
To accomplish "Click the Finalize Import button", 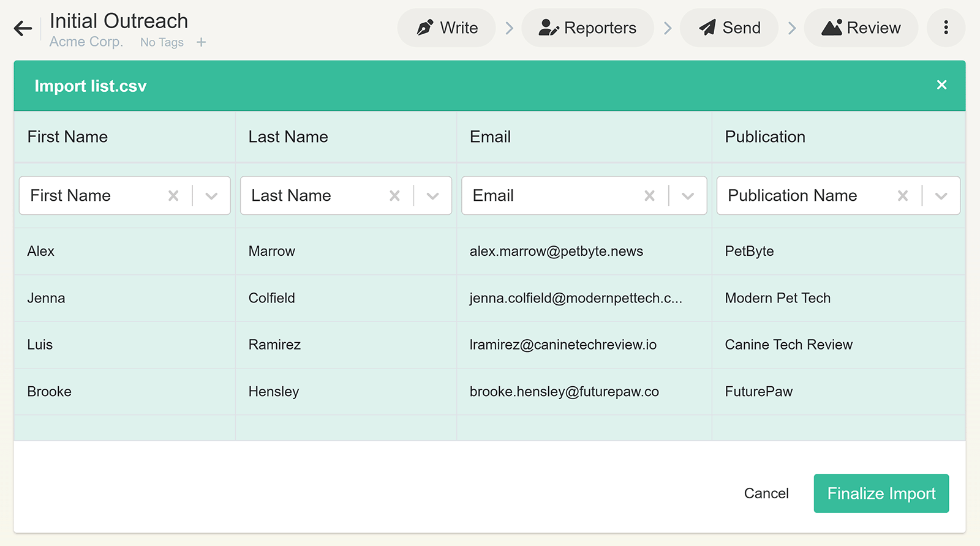I will (881, 493).
